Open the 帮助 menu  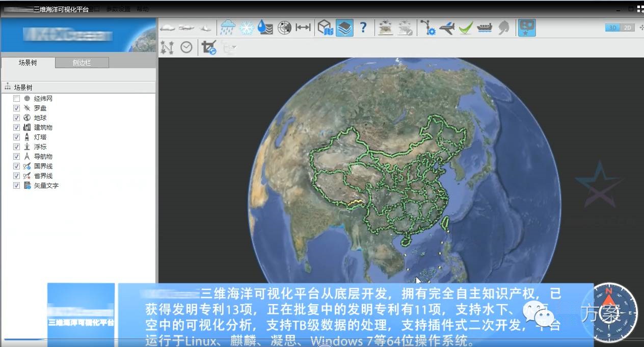[x=143, y=9]
